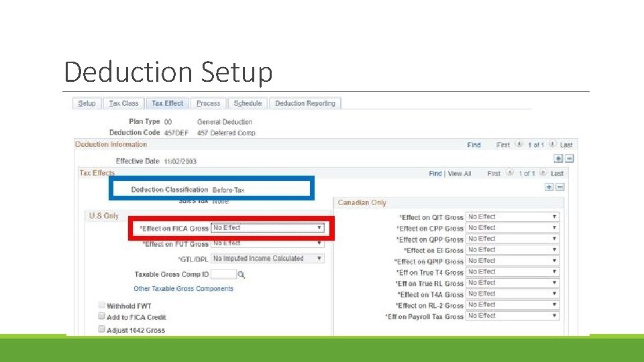Open Effect on EI Gross dropdown
Viewport: 644px width, 362px height.
513,250
